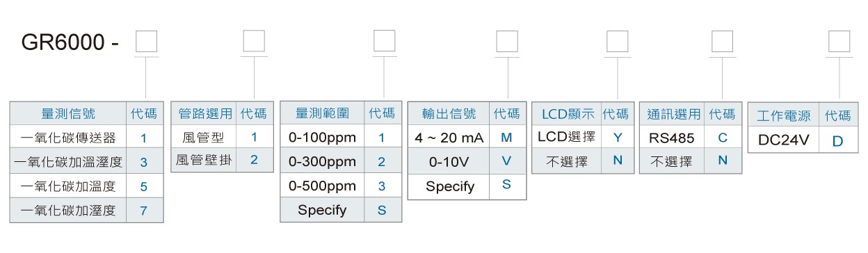Click 量測信號 header cell
Screen dimensions: 868x253
tap(68, 113)
